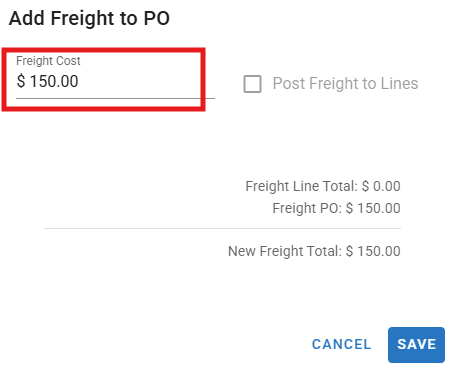Click the 150.00 value in Freight Cost
The image size is (451, 366).
[54, 81]
